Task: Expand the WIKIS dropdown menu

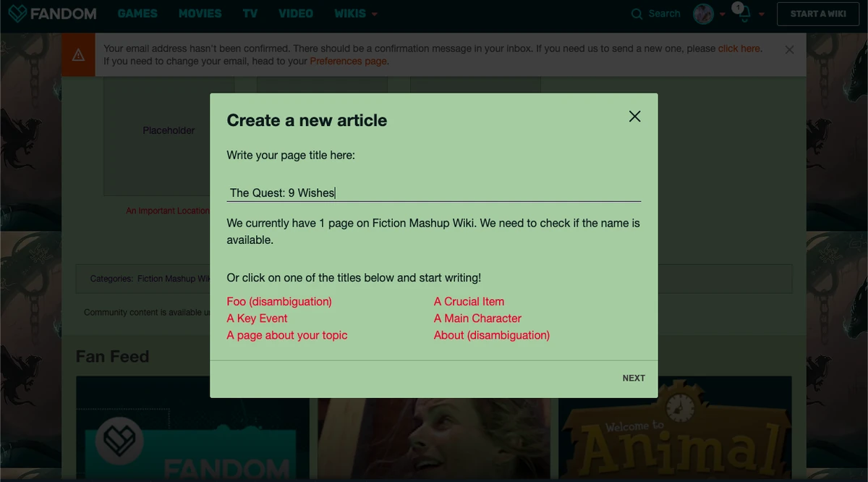Action: pyautogui.click(x=356, y=13)
